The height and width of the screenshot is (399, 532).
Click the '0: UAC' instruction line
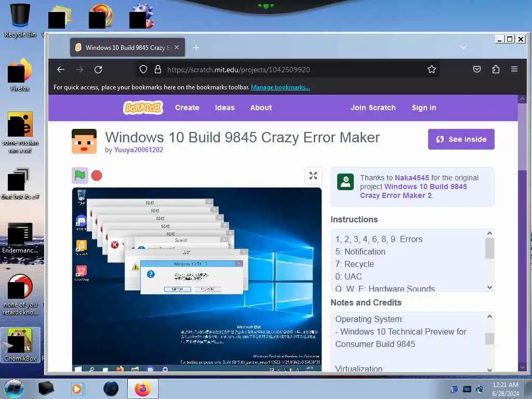pyautogui.click(x=349, y=276)
